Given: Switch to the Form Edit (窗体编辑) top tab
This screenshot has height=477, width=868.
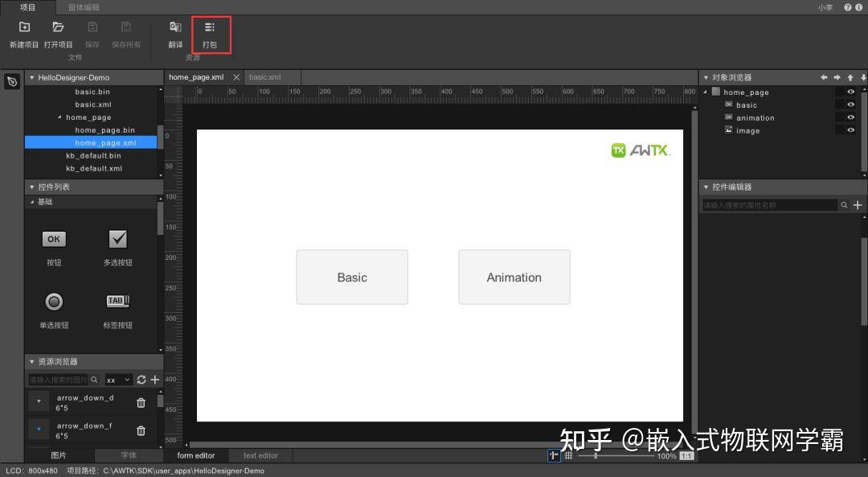Looking at the screenshot, I should (84, 7).
